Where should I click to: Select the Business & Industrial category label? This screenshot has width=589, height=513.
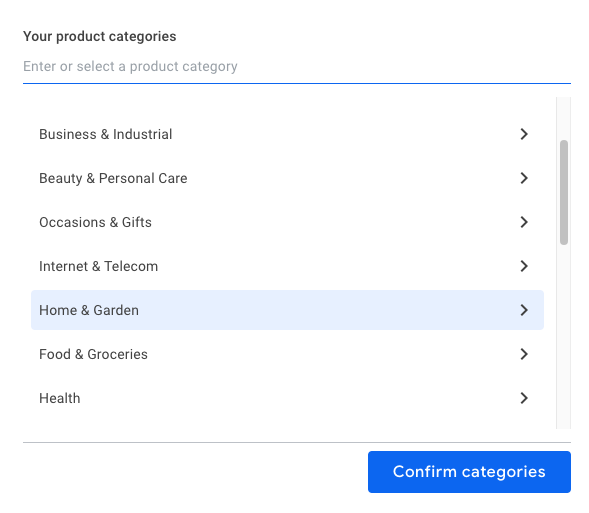(x=106, y=134)
